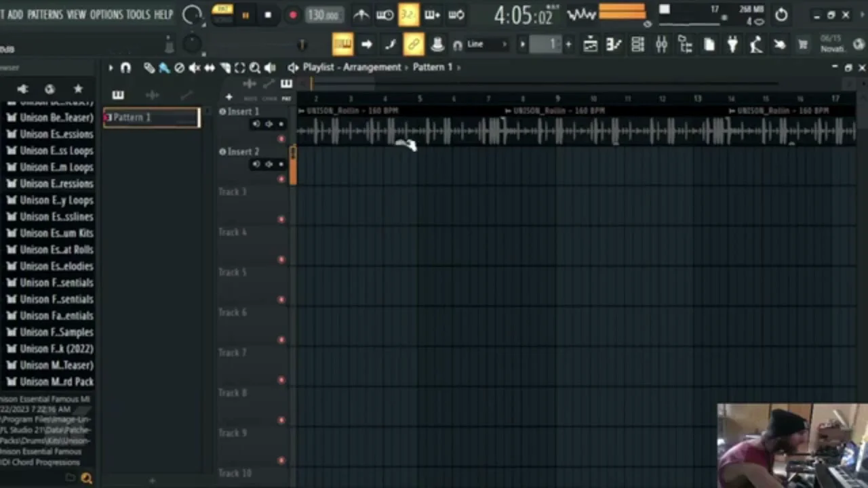Toggle the metronome button
This screenshot has height=488, width=868.
(x=361, y=15)
